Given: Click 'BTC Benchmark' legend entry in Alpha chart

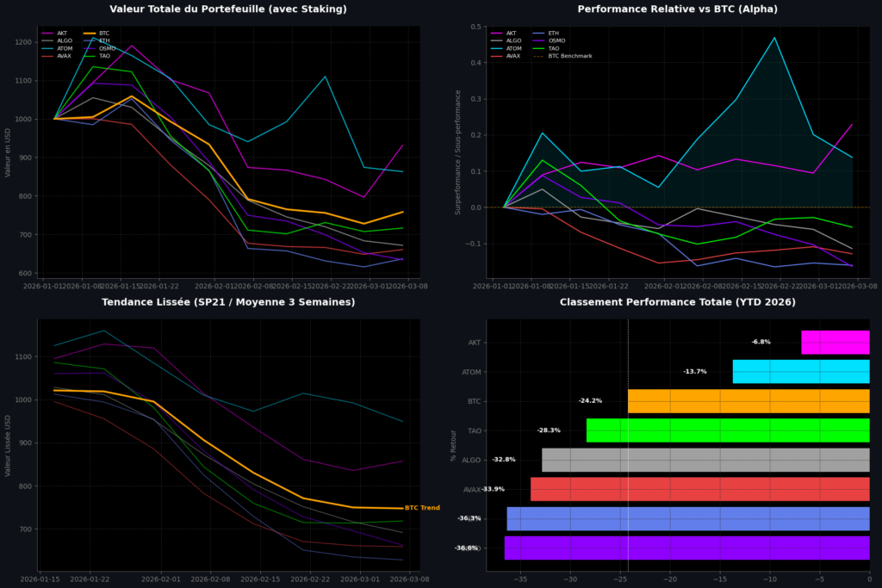Looking at the screenshot, I should click(x=569, y=56).
